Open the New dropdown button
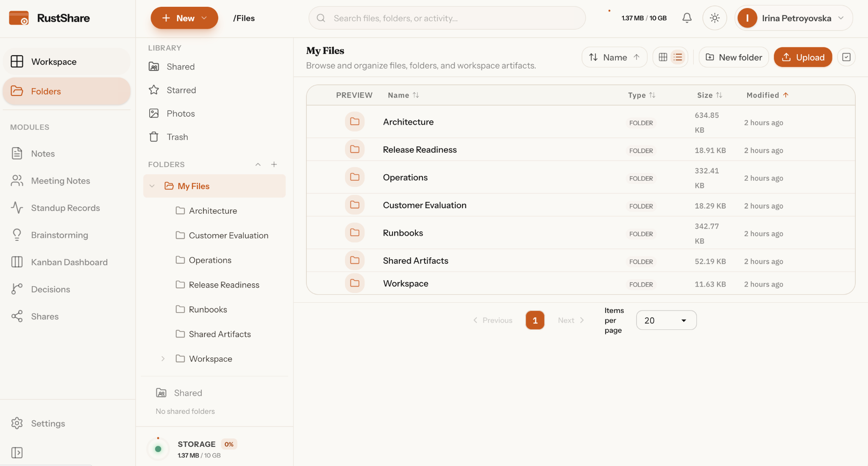 point(184,18)
